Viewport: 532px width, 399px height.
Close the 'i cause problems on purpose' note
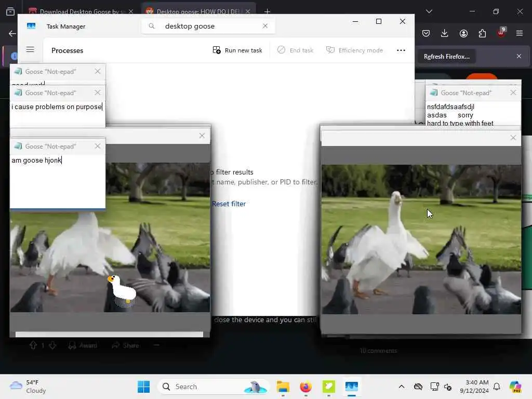coord(98,92)
